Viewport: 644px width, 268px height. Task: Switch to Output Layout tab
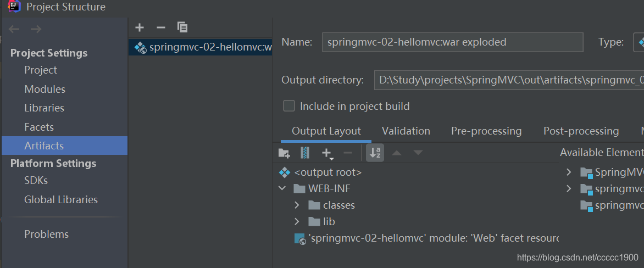point(326,131)
